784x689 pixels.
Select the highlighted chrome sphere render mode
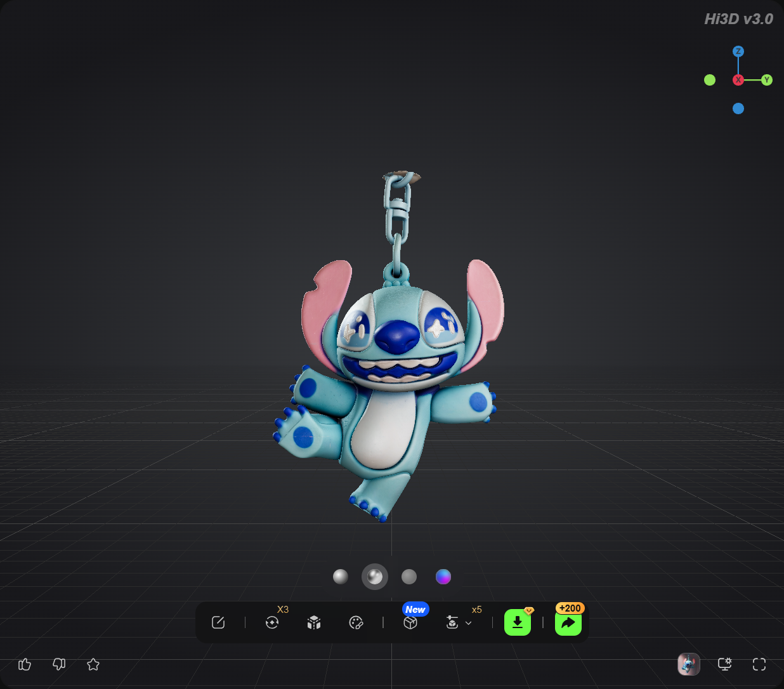point(375,576)
